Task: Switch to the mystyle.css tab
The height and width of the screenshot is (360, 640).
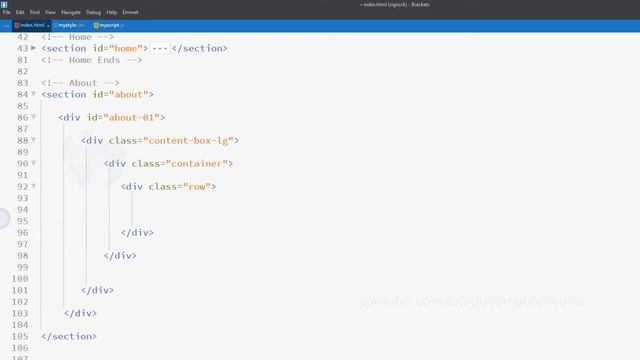Action: [69, 25]
